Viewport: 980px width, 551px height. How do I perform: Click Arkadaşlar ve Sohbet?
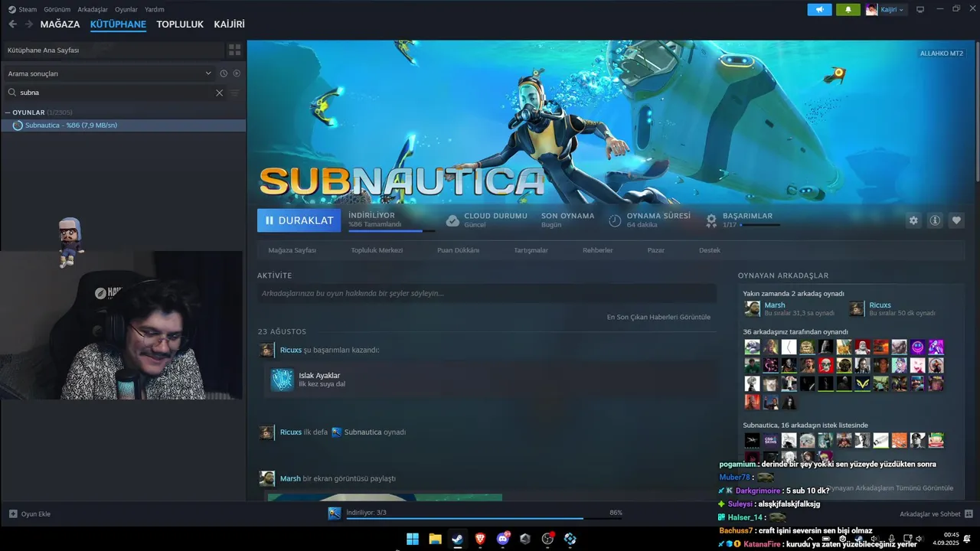click(930, 514)
